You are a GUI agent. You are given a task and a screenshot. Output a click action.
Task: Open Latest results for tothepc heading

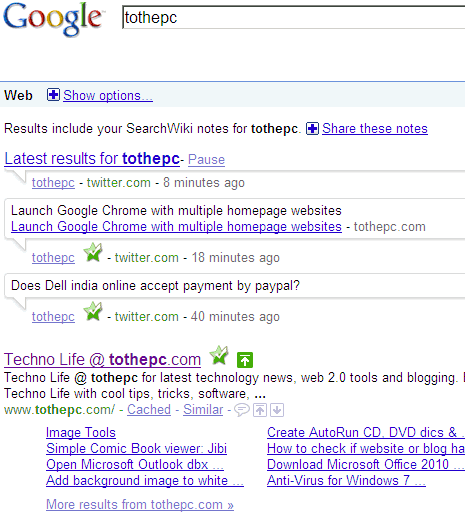point(92,159)
